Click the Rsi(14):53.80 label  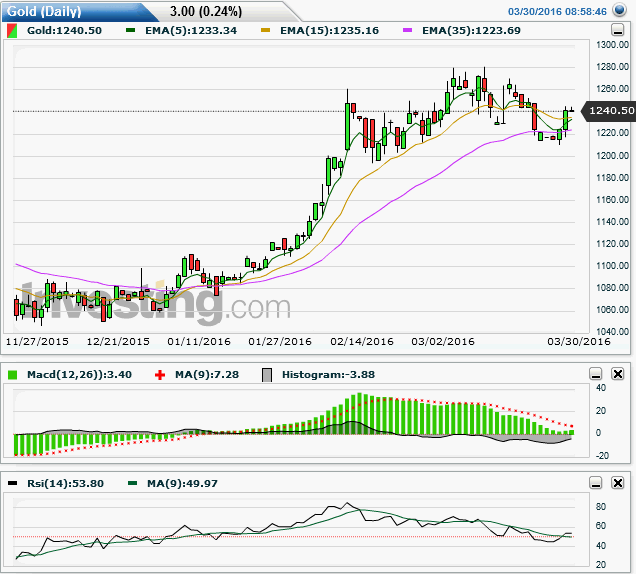coord(65,484)
